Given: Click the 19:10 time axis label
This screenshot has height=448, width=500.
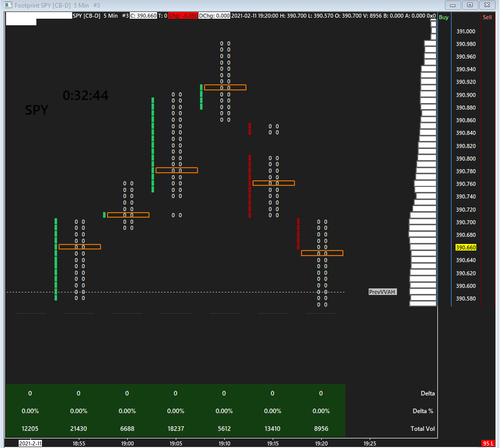Looking at the screenshot, I should tap(224, 443).
